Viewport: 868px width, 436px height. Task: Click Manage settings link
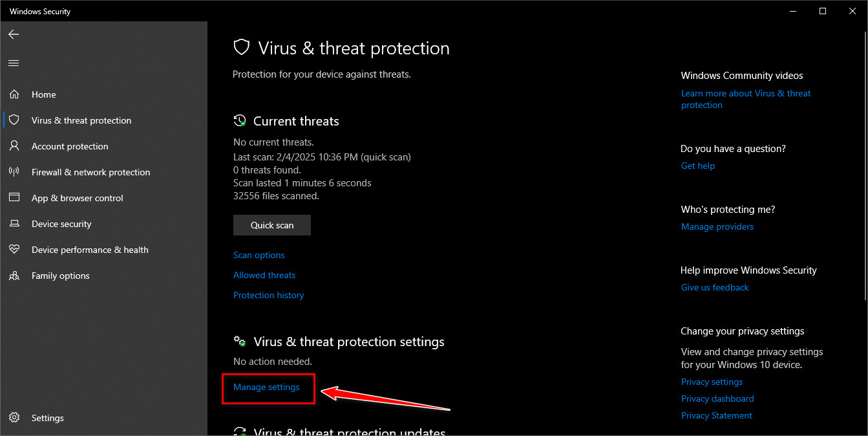[266, 387]
